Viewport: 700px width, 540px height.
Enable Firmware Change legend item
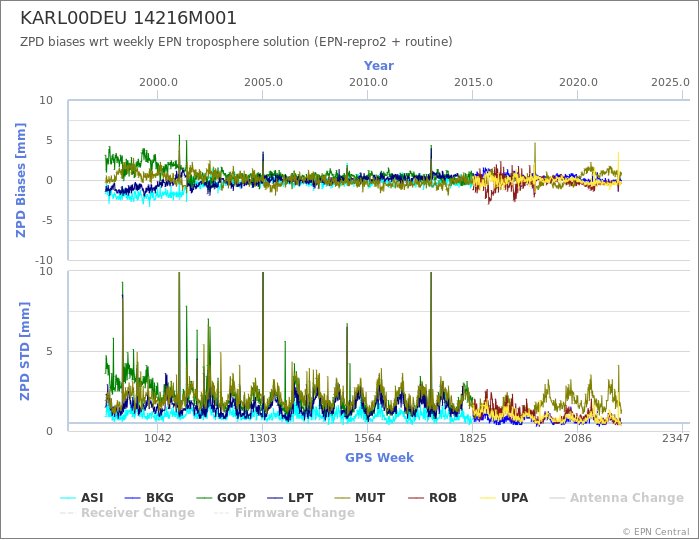click(284, 513)
